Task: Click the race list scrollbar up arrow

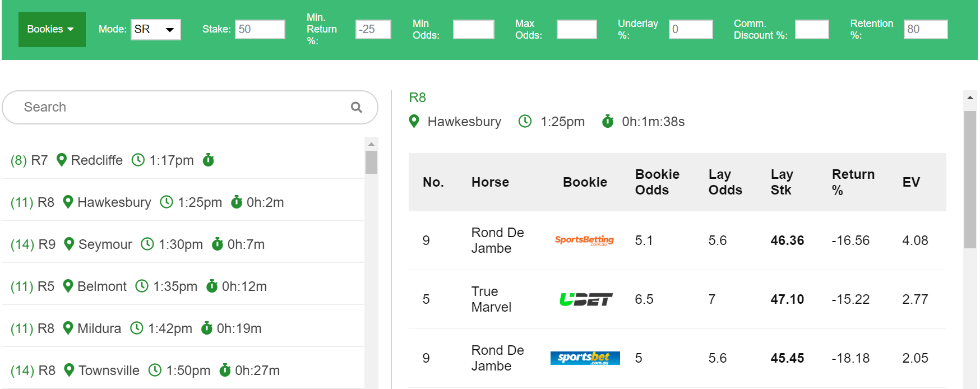Action: tap(371, 144)
